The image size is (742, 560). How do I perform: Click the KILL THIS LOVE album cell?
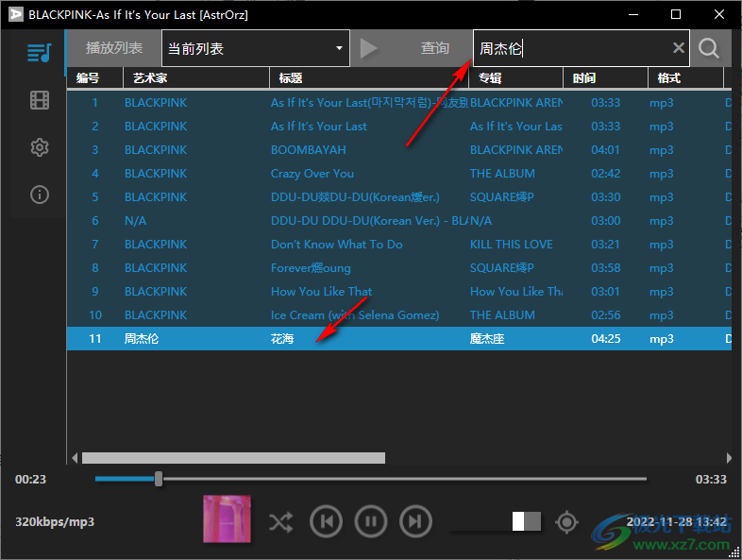(x=511, y=245)
